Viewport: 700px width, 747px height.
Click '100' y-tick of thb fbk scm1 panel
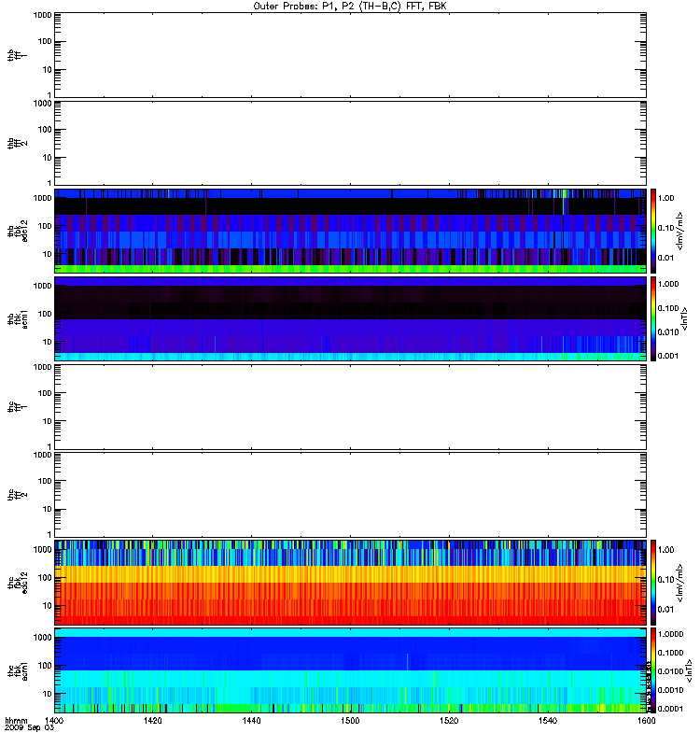tap(45, 314)
